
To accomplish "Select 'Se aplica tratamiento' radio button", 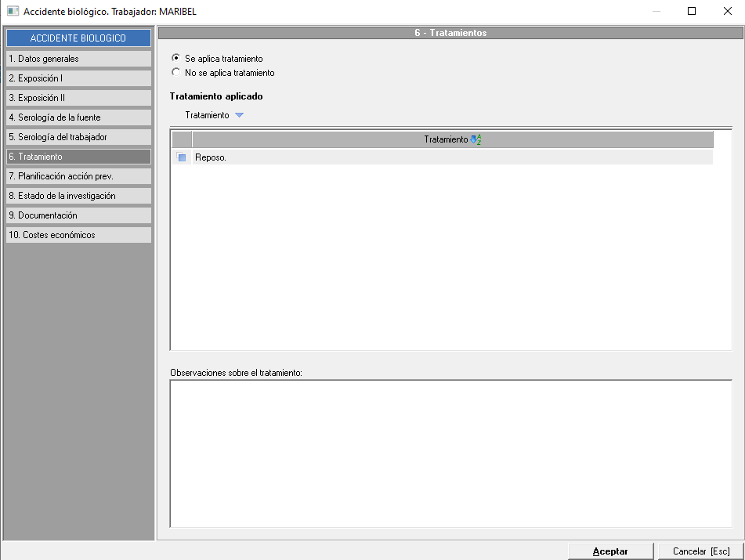I will click(175, 59).
